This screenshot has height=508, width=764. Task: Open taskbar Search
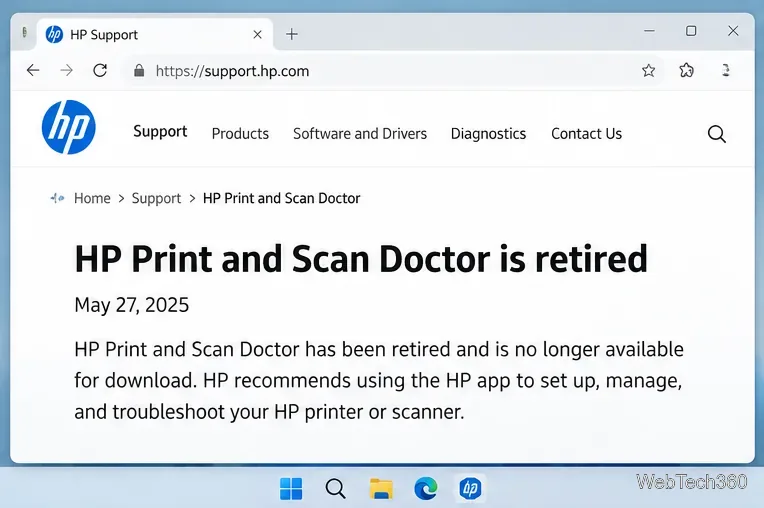coord(336,489)
